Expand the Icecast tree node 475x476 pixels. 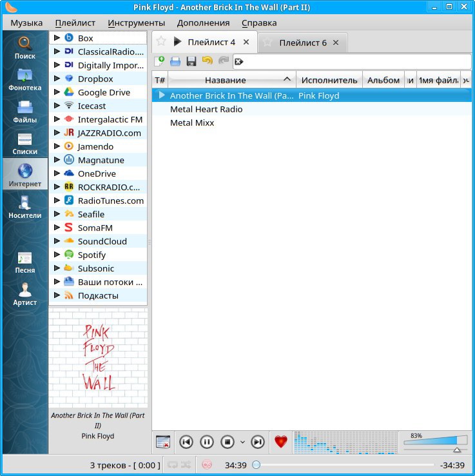[57, 105]
